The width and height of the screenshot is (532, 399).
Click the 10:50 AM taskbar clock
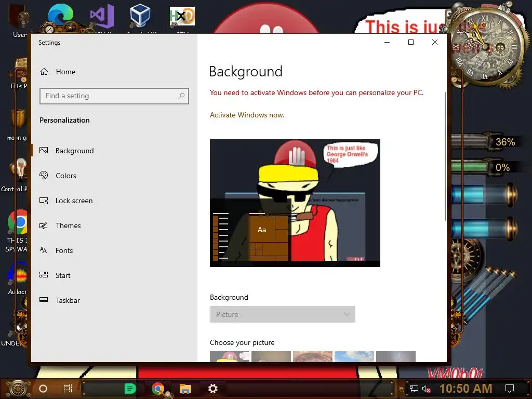pos(466,389)
